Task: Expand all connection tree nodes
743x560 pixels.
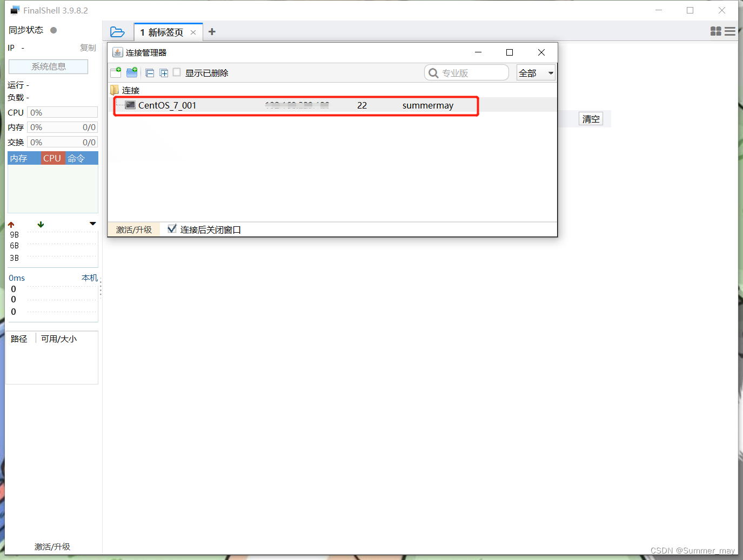Action: pyautogui.click(x=164, y=73)
